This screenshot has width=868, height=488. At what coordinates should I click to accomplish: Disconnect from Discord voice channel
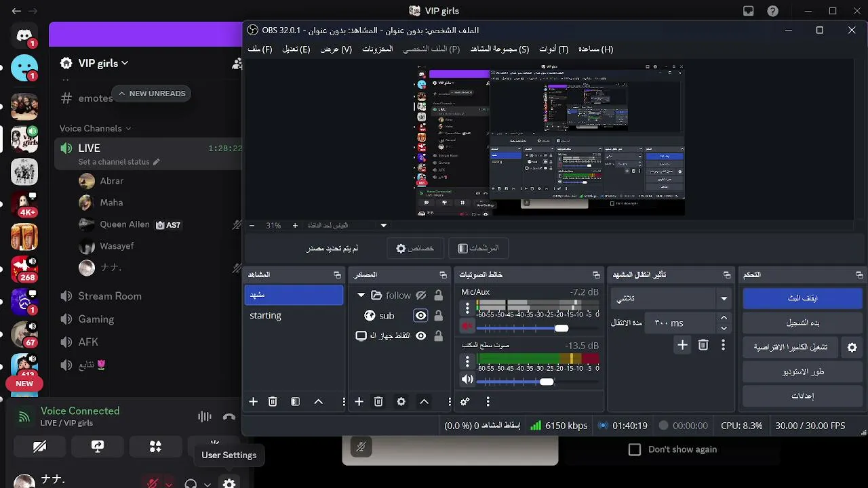pyautogui.click(x=229, y=417)
